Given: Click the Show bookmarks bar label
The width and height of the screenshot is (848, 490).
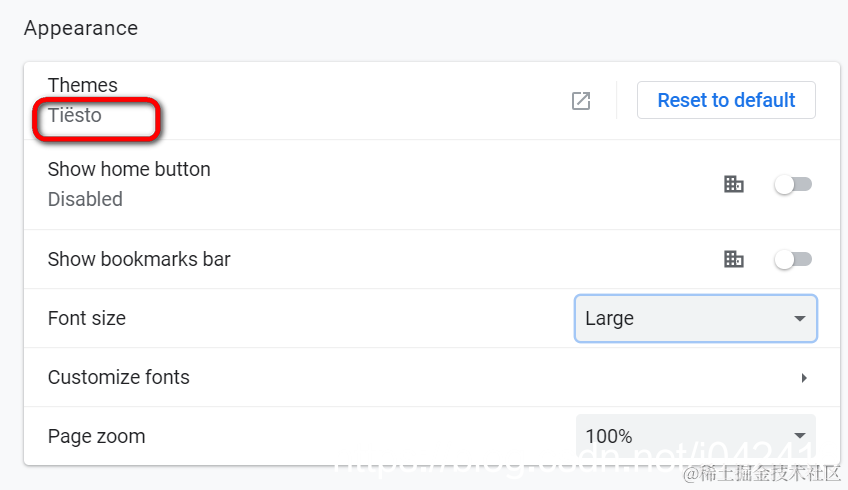Looking at the screenshot, I should 139,259.
